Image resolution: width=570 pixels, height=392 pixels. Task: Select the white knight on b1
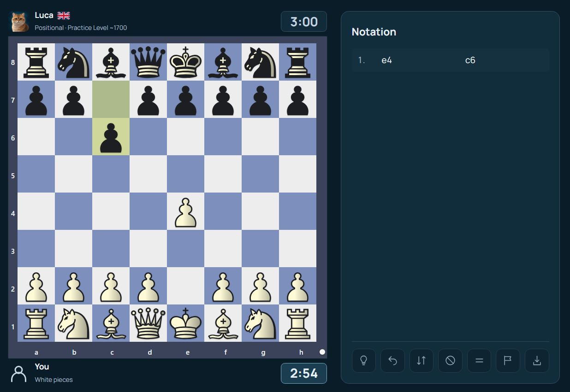[x=73, y=323]
